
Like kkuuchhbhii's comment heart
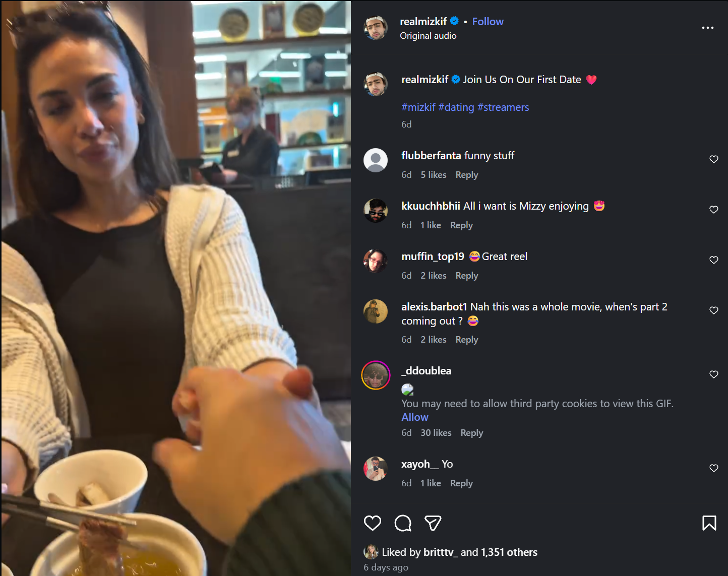pyautogui.click(x=714, y=210)
